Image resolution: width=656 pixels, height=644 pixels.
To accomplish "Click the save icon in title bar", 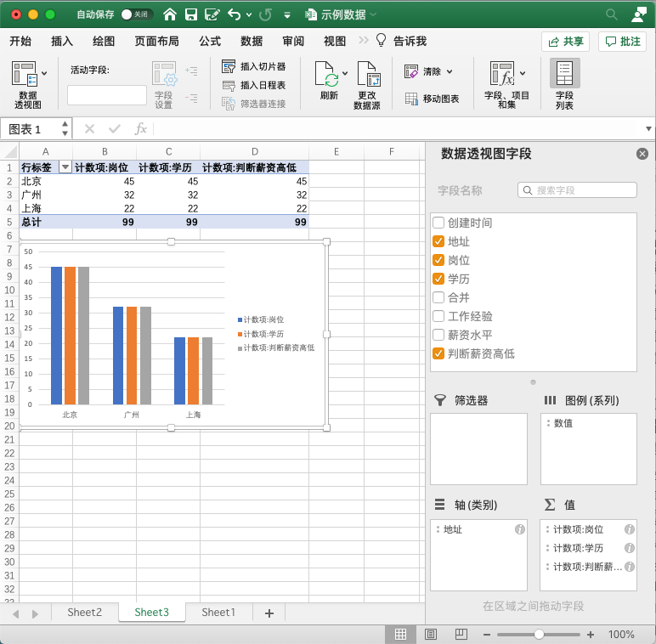I will [191, 14].
